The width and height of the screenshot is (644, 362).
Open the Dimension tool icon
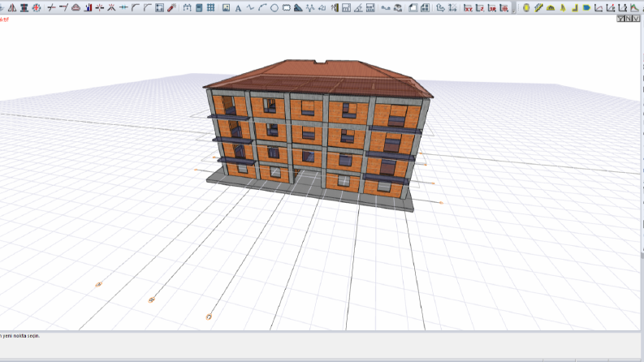[x=188, y=7]
